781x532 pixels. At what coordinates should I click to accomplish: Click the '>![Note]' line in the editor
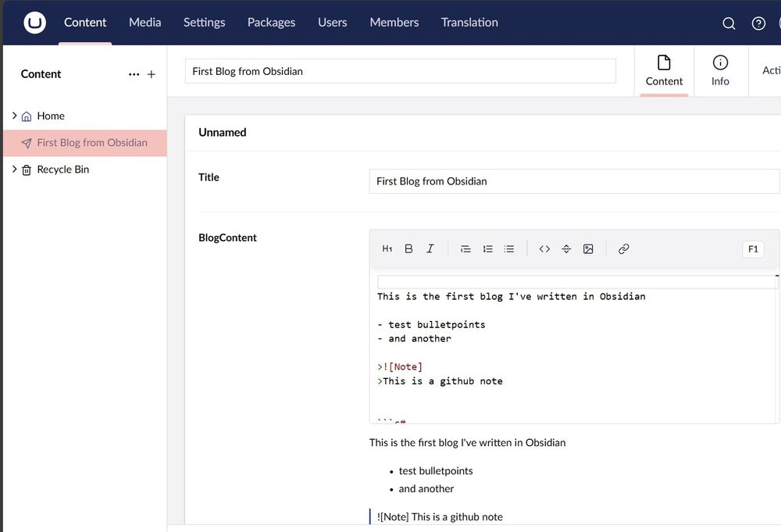(400, 367)
